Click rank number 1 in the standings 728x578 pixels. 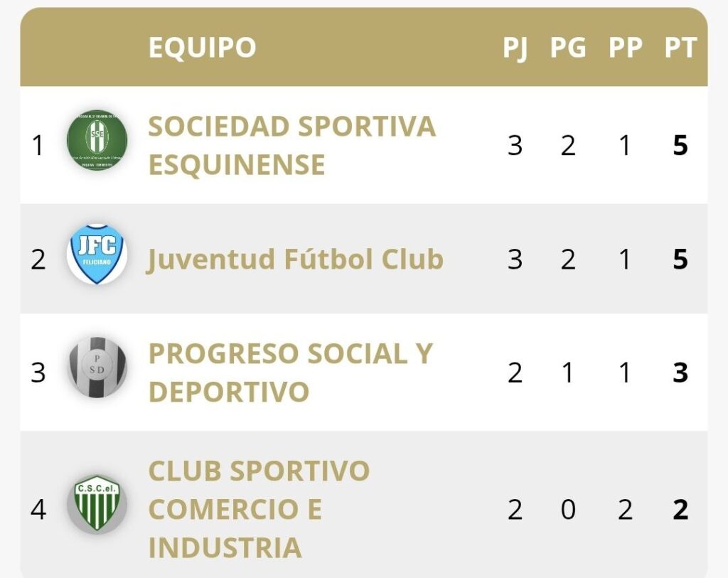pos(38,146)
